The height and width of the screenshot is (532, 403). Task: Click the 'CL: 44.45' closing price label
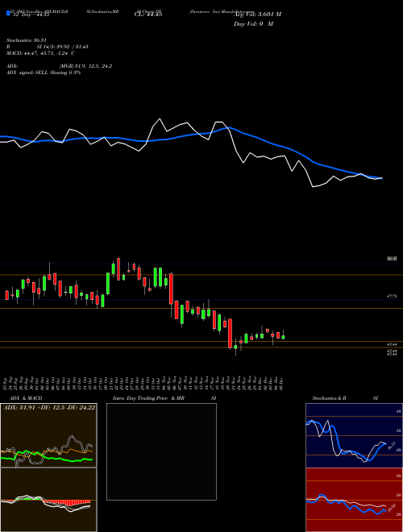[148, 15]
